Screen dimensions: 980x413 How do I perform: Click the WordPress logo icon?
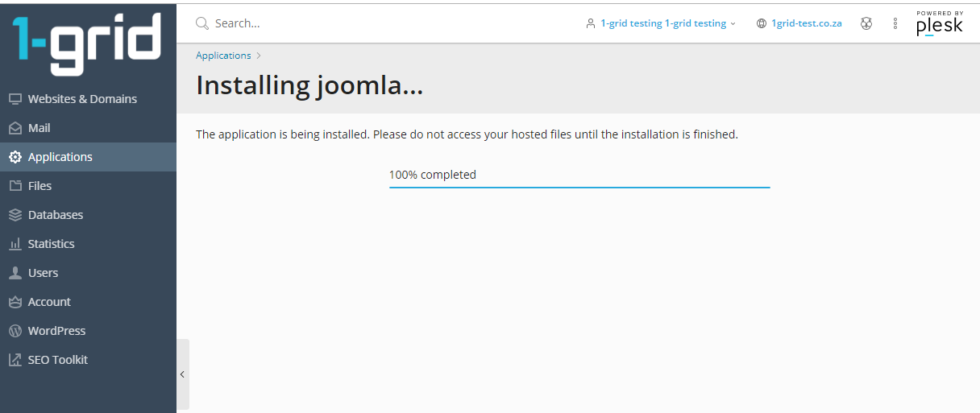coord(15,331)
